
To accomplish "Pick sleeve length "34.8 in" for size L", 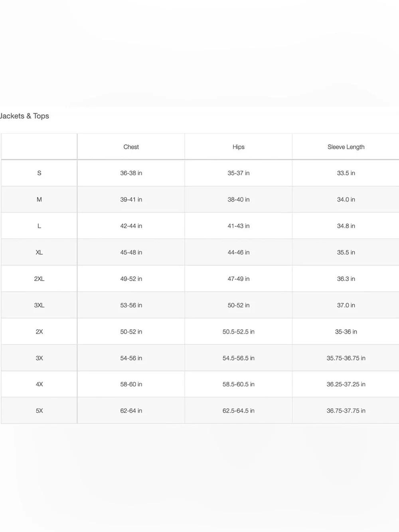I will pyautogui.click(x=346, y=226).
